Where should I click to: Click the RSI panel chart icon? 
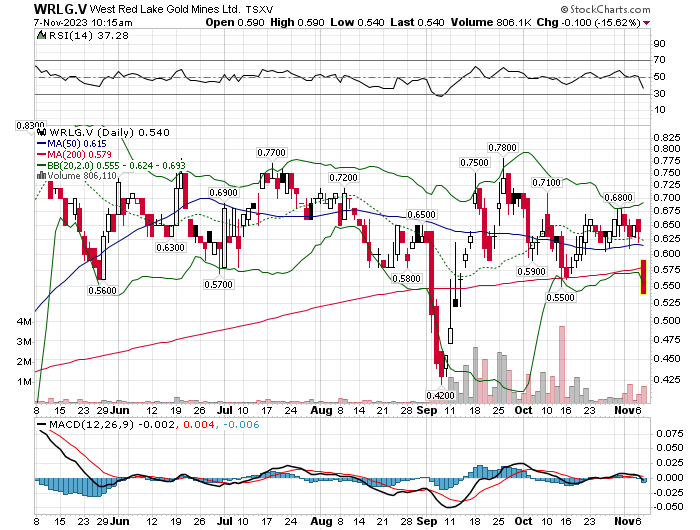click(x=42, y=35)
